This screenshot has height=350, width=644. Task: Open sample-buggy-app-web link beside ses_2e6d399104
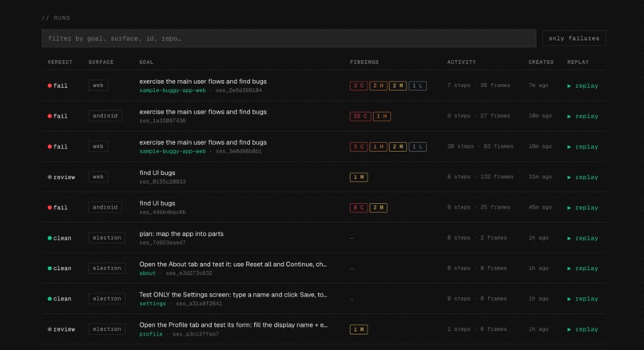coord(173,90)
